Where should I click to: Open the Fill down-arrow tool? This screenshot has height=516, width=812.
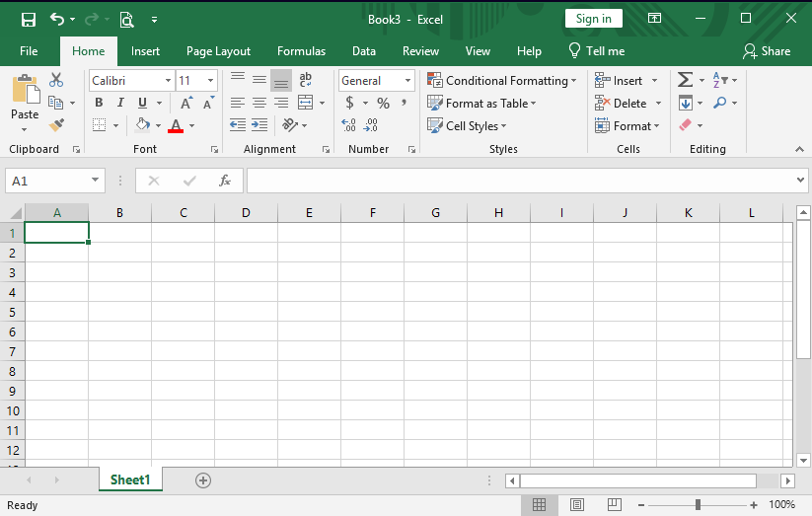tap(685, 103)
